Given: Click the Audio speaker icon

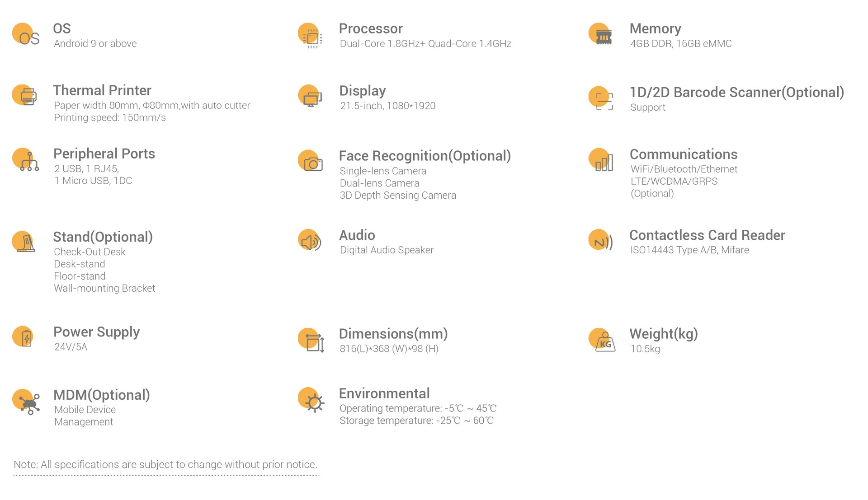Looking at the screenshot, I should click(310, 241).
